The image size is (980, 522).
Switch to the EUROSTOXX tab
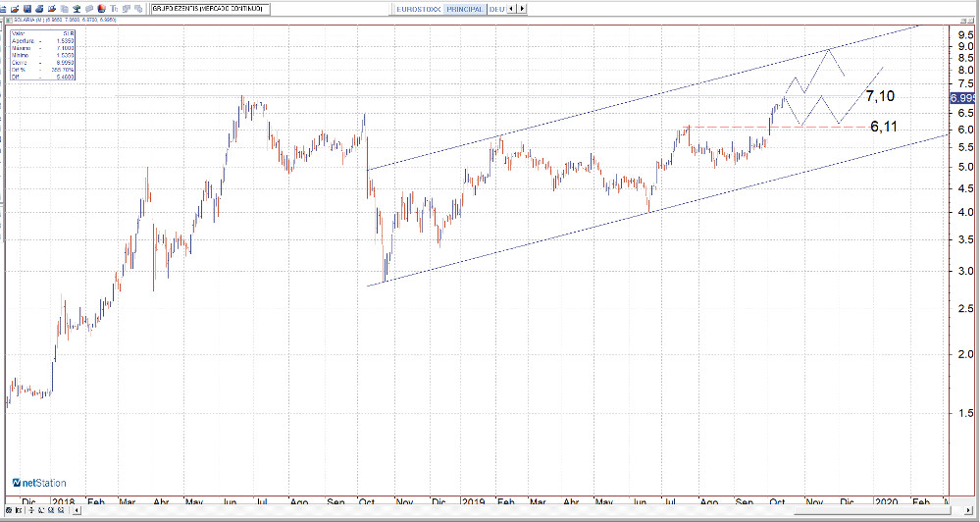(418, 9)
